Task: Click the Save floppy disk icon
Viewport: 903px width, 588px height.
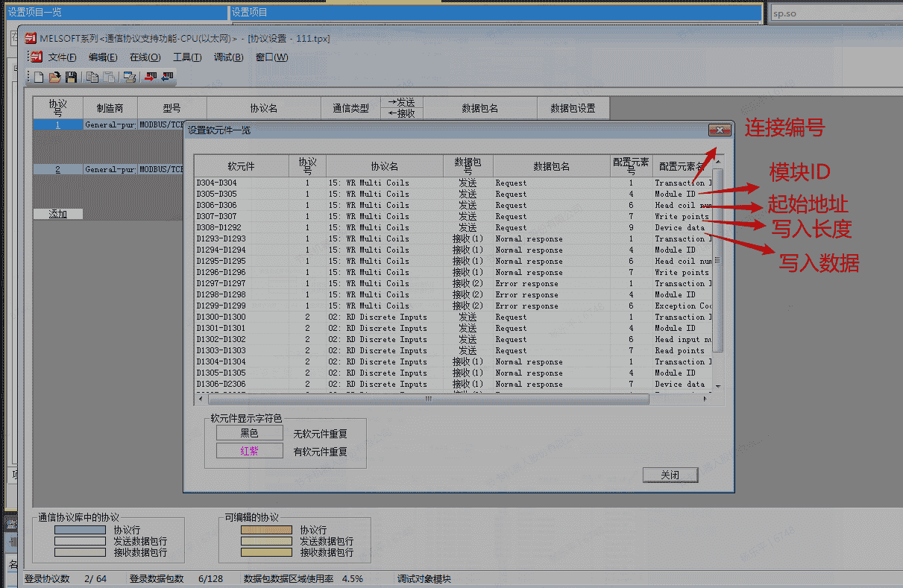Action: (x=71, y=77)
